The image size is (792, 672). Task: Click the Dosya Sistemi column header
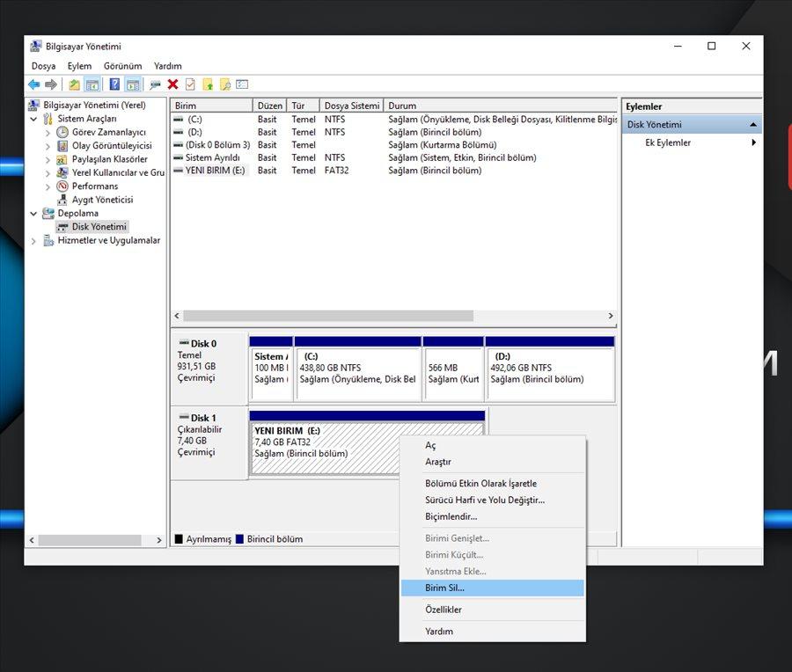[351, 106]
